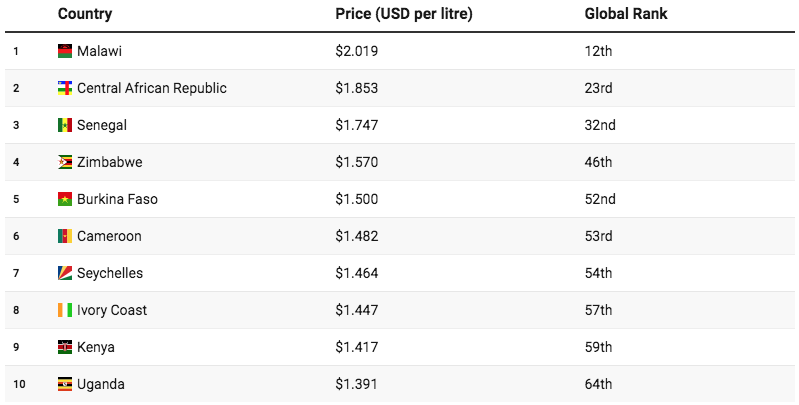799x405 pixels.
Task: Click the Malawi flag icon
Action: (x=65, y=51)
